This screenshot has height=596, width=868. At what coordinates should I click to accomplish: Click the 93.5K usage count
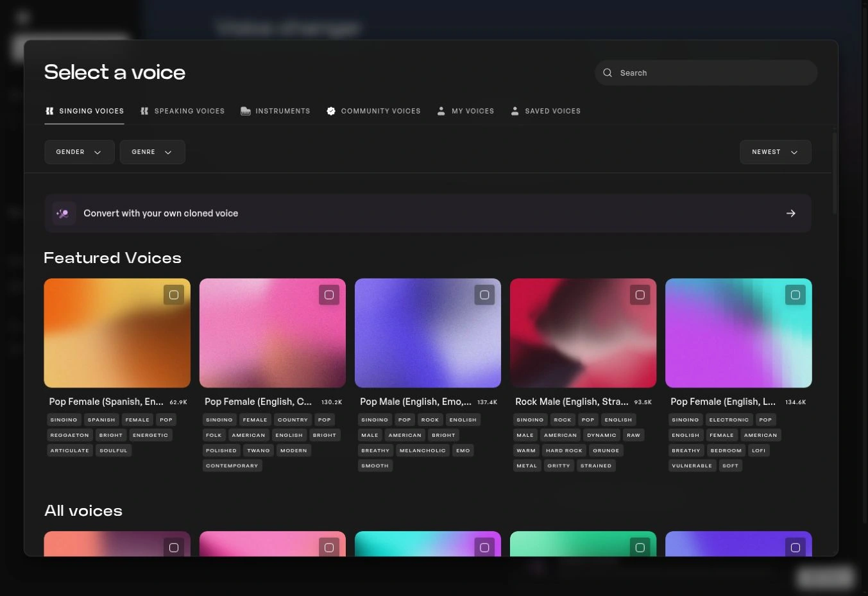[x=643, y=402]
